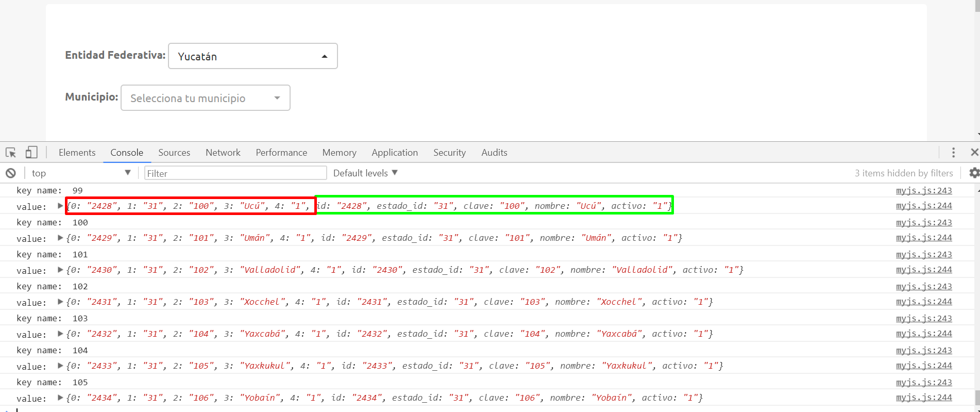This screenshot has height=412, width=980.
Task: Switch to the Elements tab
Action: click(77, 153)
